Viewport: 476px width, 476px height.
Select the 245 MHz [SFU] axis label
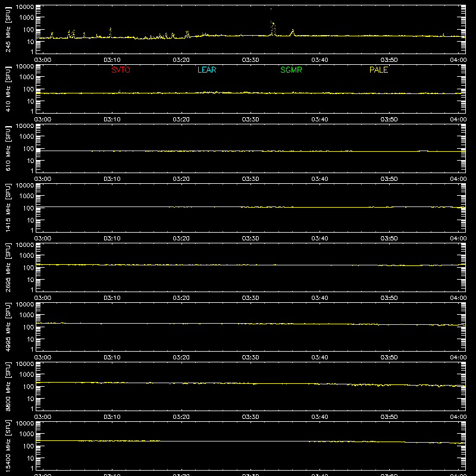coord(8,29)
